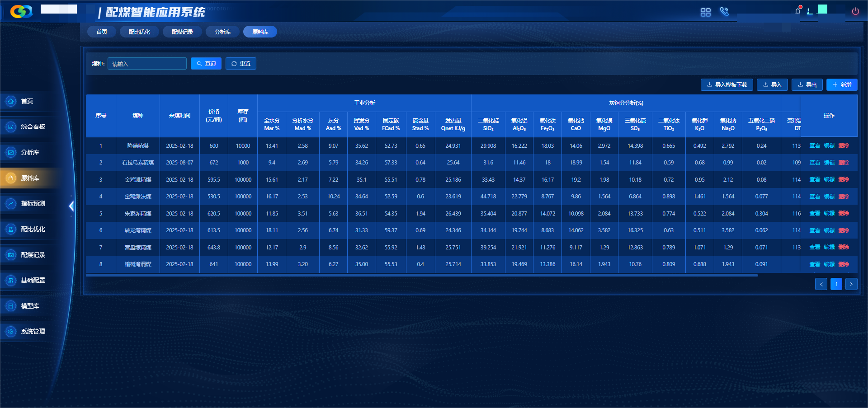This screenshot has width=868, height=408.
Task: Focus the 煤种 search input field
Action: (147, 64)
